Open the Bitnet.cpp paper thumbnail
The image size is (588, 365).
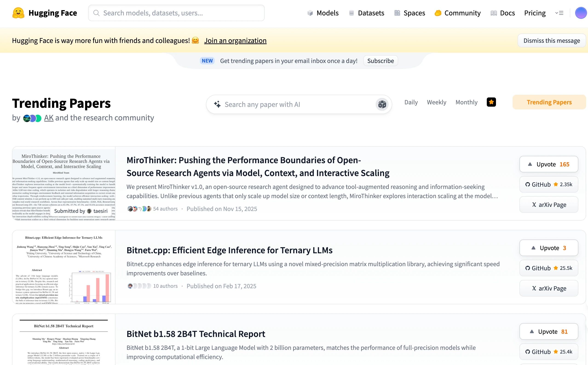coord(64,267)
